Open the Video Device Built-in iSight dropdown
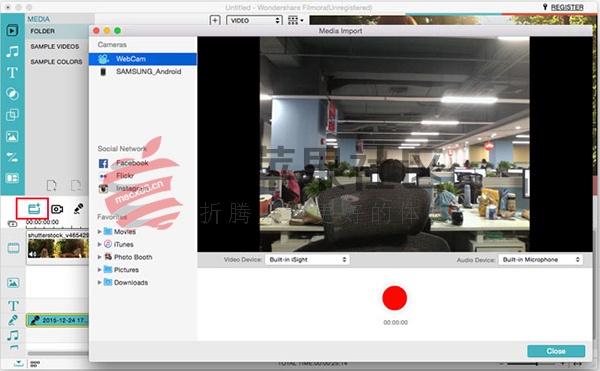 tap(307, 259)
